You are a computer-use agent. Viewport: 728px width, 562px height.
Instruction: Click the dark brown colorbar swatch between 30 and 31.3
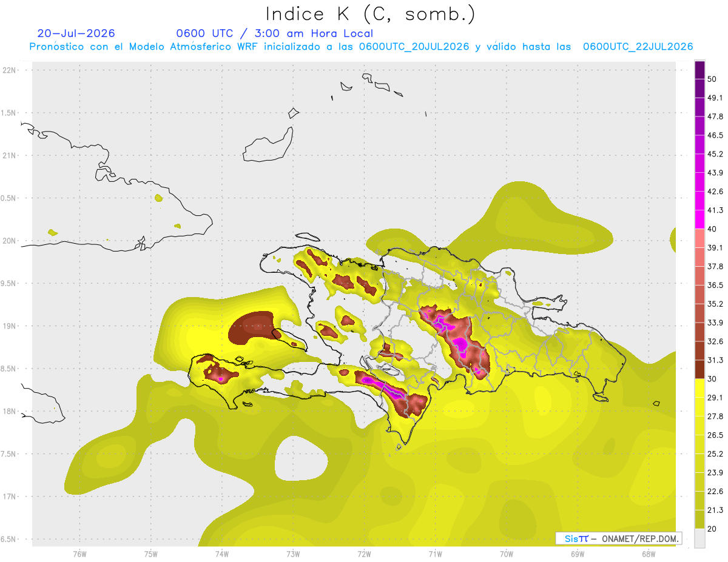coord(699,369)
